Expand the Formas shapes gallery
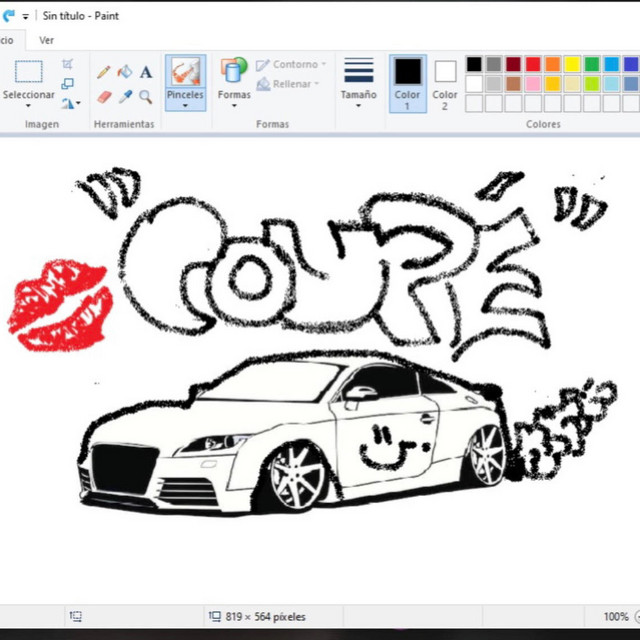This screenshot has height=640, width=640. 234,104
